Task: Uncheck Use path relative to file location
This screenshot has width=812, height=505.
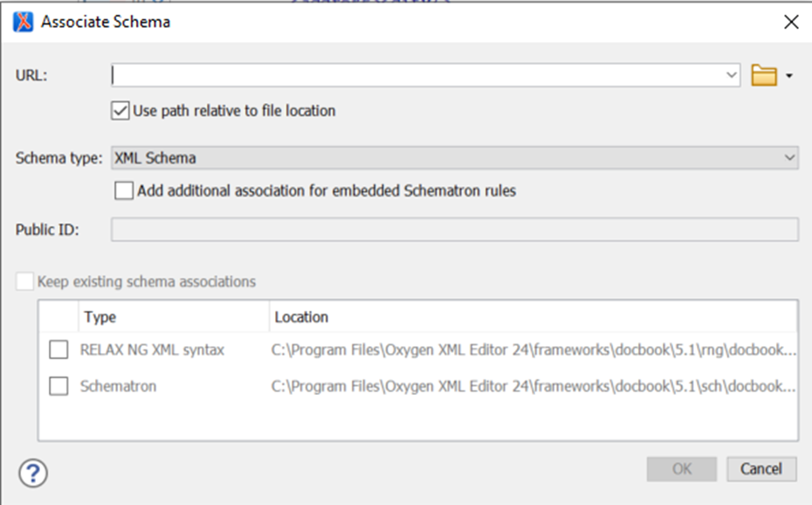Action: coord(123,110)
